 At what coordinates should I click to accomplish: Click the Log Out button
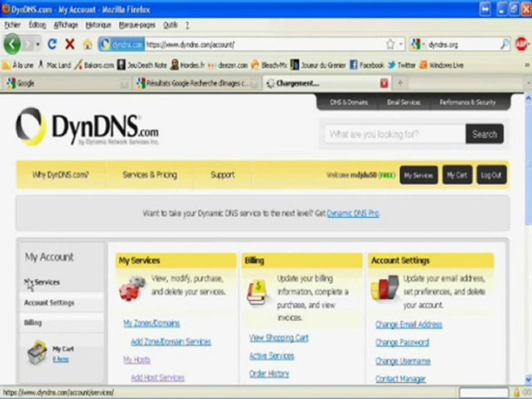492,175
